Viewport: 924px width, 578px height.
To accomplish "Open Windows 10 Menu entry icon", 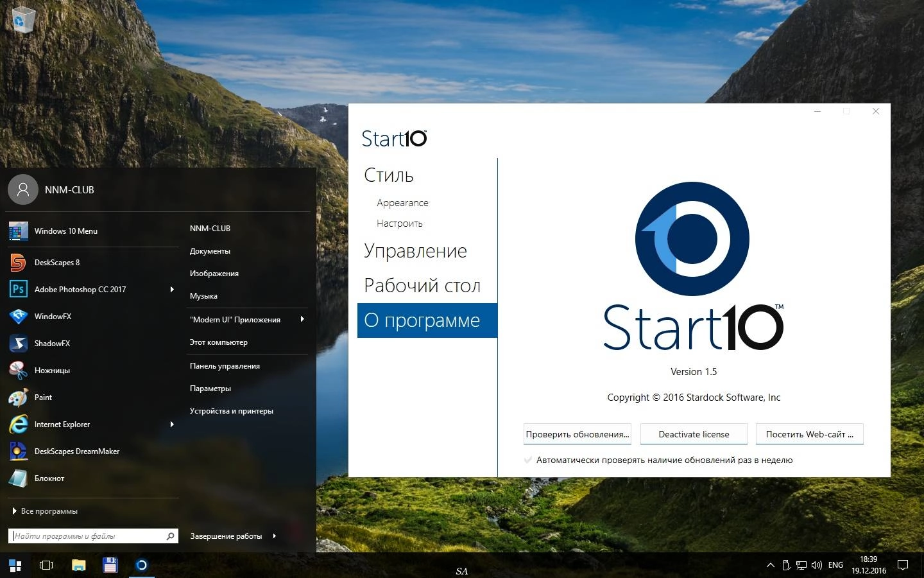I will point(18,231).
